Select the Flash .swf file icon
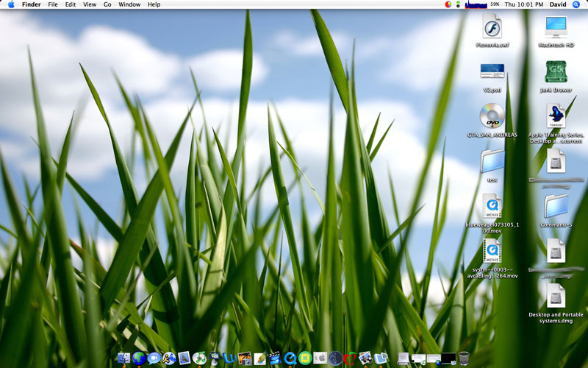Screen dimensions: 588x368 pyautogui.click(x=492, y=28)
